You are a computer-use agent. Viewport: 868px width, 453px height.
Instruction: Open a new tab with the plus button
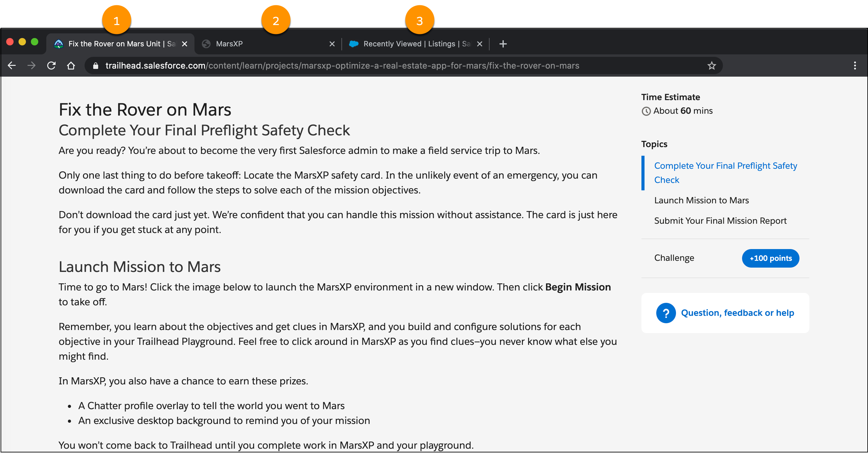click(x=503, y=44)
